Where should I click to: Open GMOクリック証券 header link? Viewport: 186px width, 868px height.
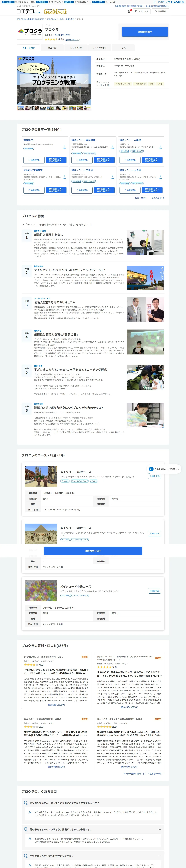point(56,2)
